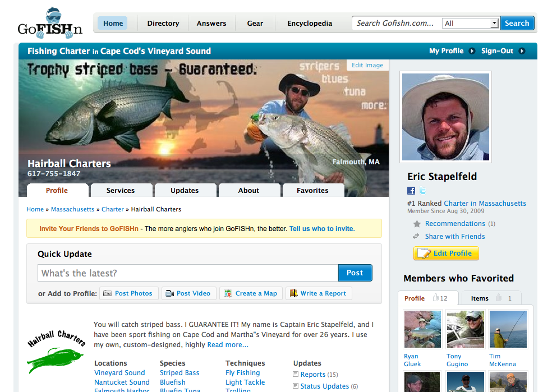Click the Share with Friends link

455,237
